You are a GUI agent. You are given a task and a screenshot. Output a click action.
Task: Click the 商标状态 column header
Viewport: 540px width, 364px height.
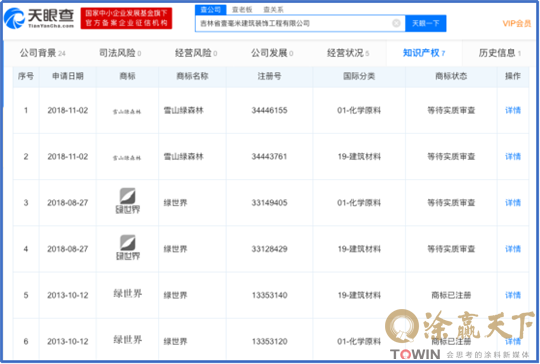[451, 76]
